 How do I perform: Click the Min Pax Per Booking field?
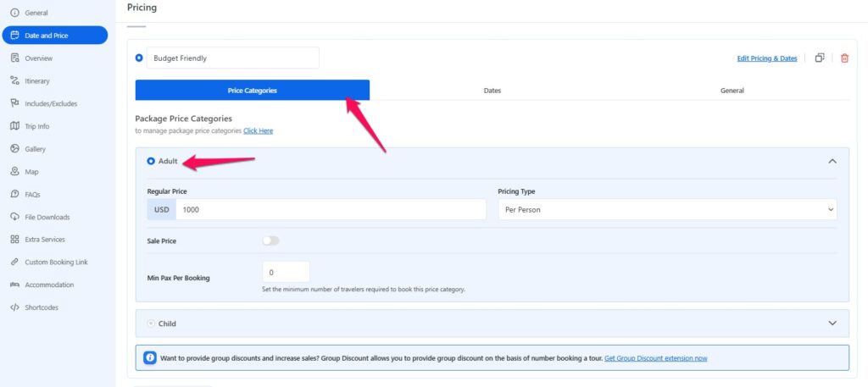[x=286, y=273]
